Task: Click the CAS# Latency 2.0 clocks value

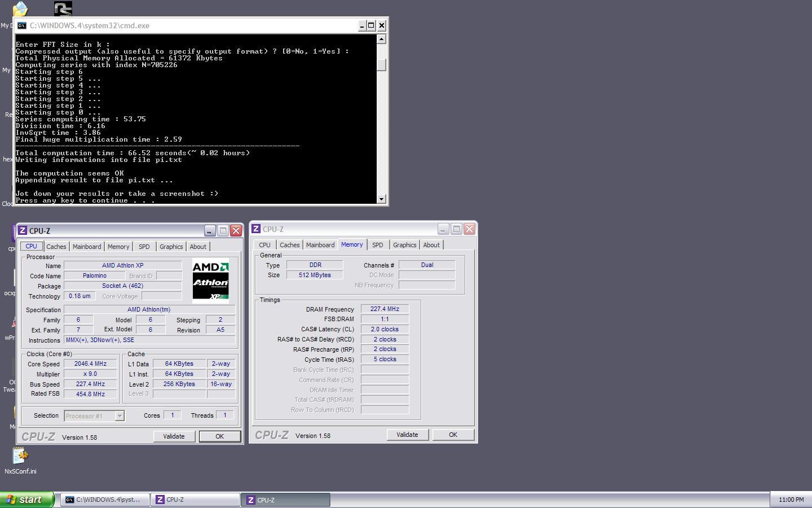Action: pos(385,329)
